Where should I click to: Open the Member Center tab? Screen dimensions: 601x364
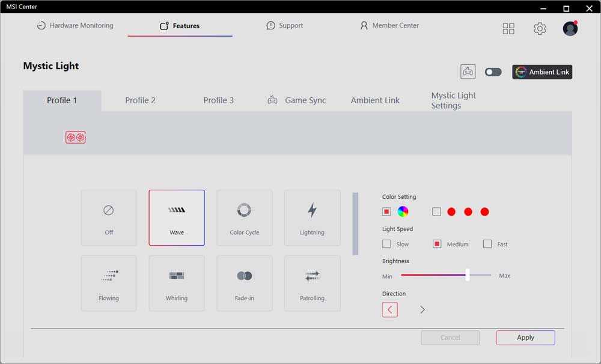click(x=389, y=26)
